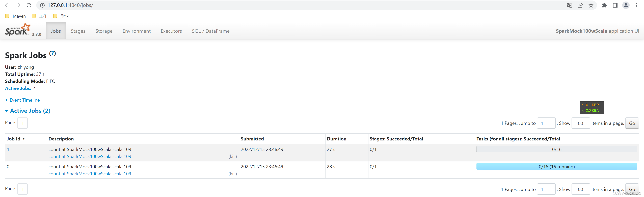The width and height of the screenshot is (644, 197).
Task: Click the running tasks progress bar for job 0
Action: 556,166
